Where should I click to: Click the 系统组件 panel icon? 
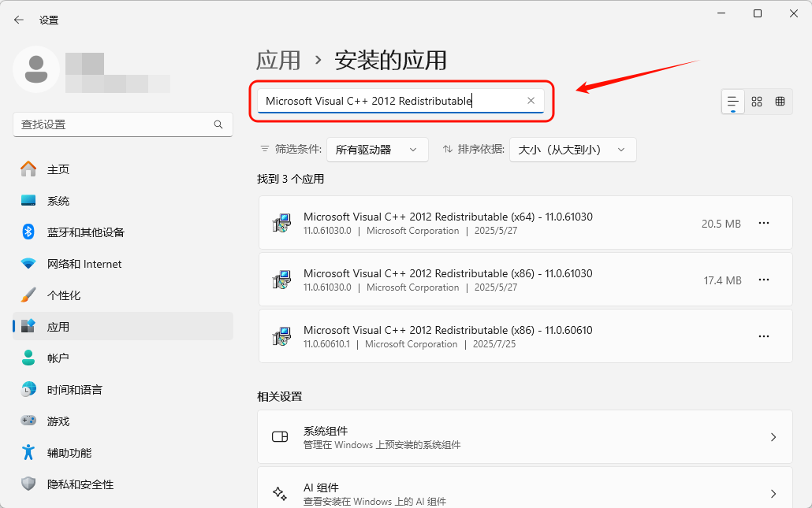280,436
